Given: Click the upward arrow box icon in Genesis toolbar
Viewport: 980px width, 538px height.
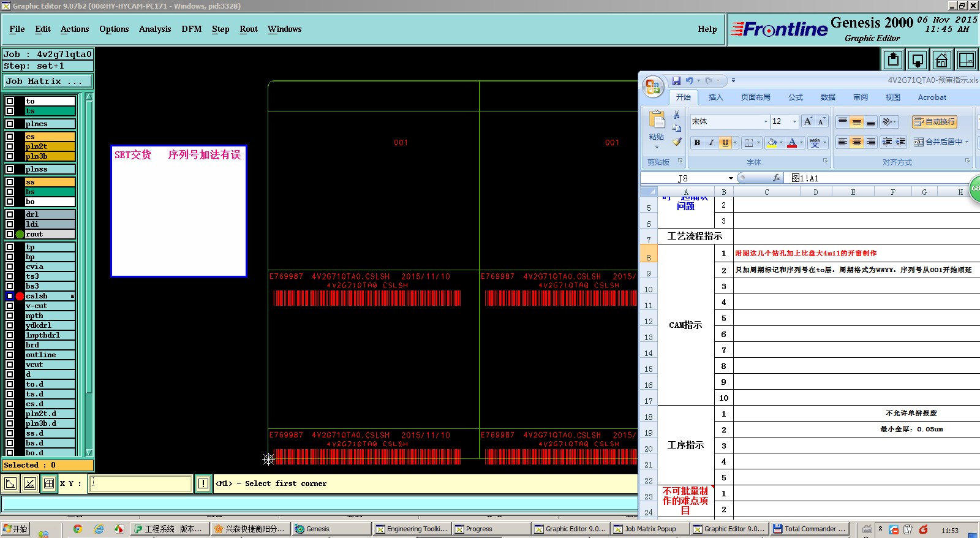Looking at the screenshot, I should [x=893, y=60].
